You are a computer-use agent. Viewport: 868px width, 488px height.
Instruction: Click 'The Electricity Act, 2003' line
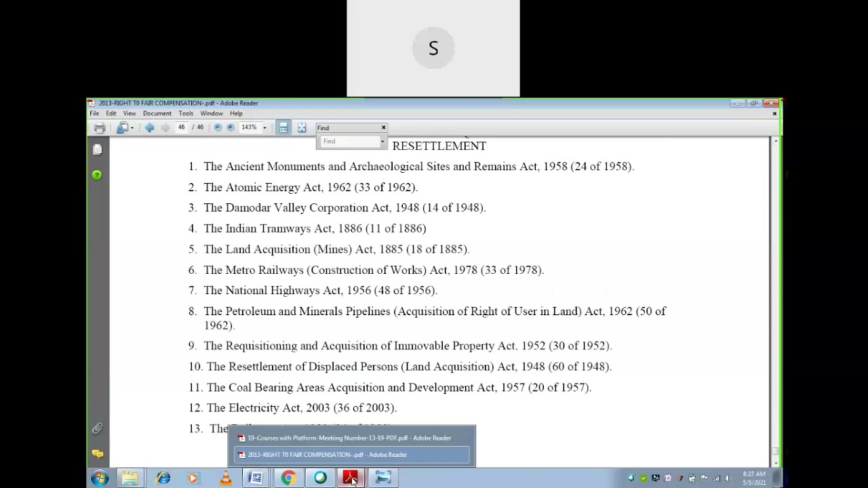coord(302,408)
